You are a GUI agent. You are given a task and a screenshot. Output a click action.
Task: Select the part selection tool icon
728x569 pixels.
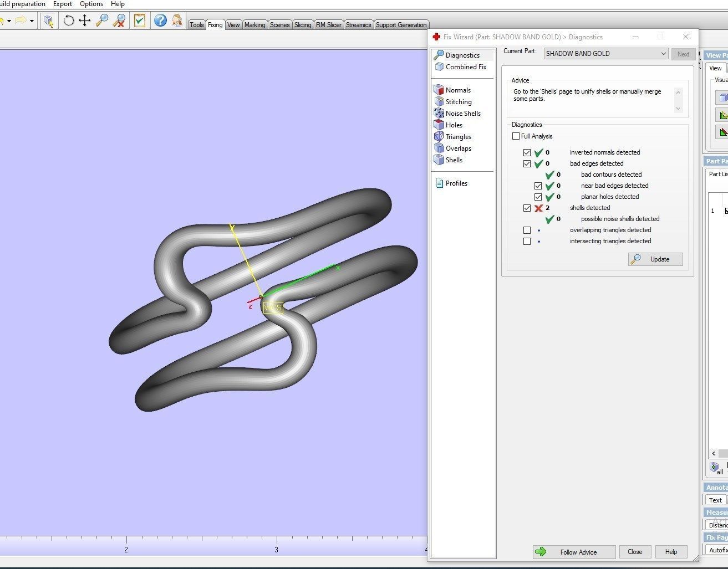point(48,21)
